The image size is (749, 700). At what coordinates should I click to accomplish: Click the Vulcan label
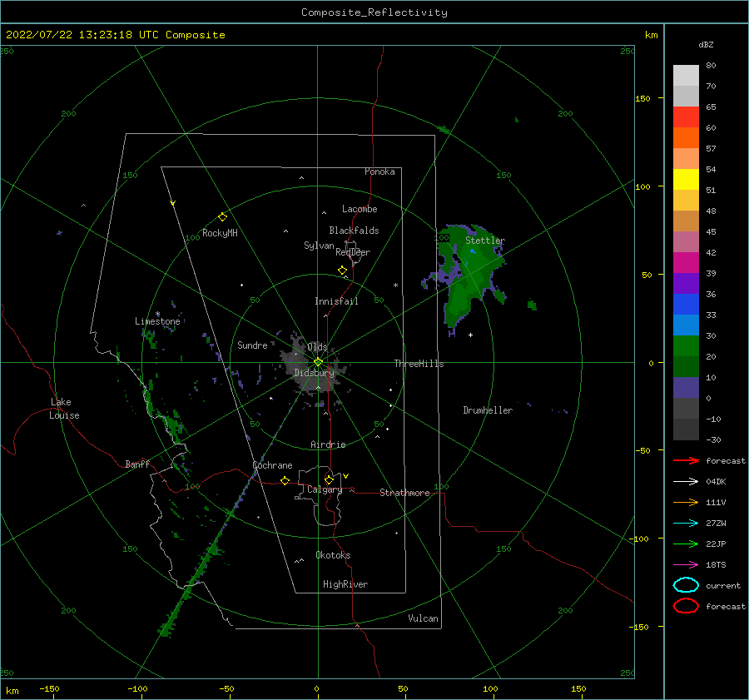coord(424,618)
